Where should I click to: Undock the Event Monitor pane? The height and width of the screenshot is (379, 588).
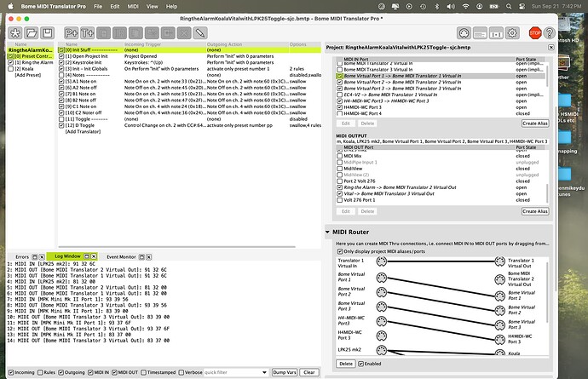141,257
